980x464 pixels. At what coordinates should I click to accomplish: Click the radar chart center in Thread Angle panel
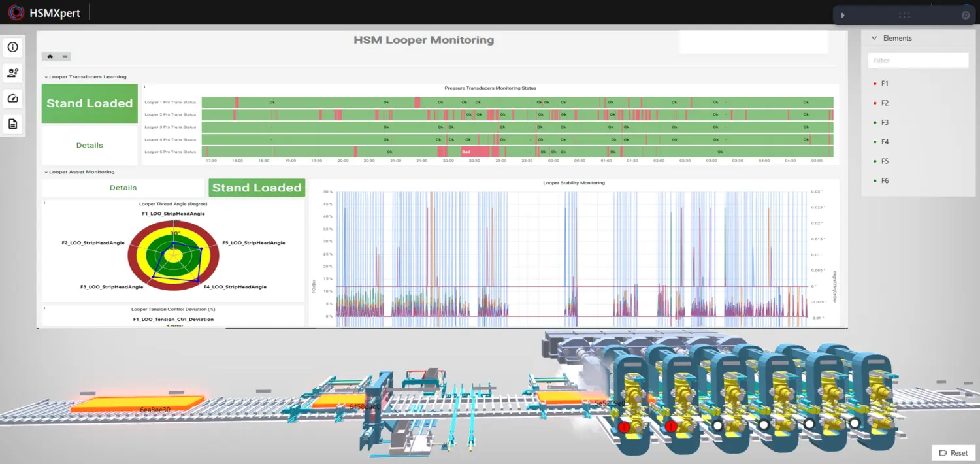click(173, 256)
